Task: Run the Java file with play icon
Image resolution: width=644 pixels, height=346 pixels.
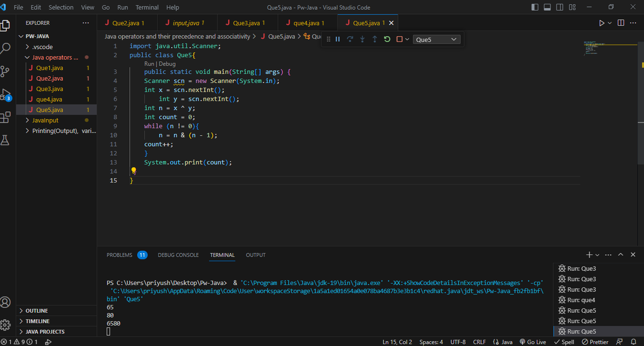Action: pyautogui.click(x=602, y=23)
